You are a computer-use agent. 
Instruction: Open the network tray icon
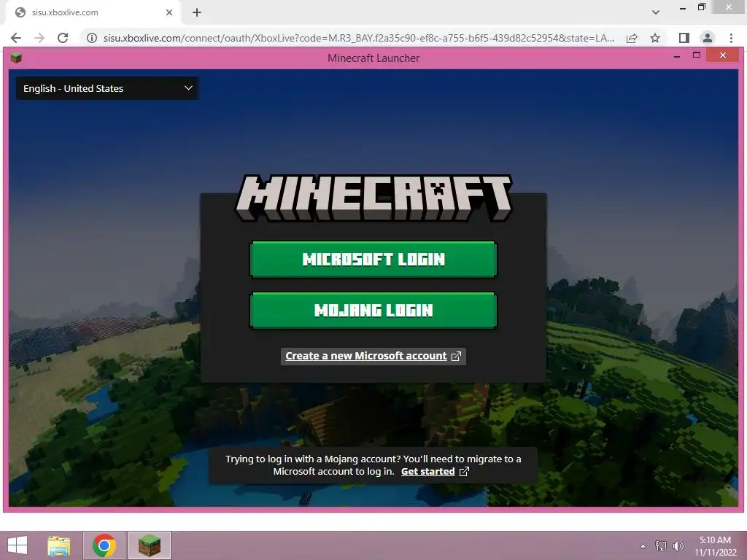(x=661, y=545)
